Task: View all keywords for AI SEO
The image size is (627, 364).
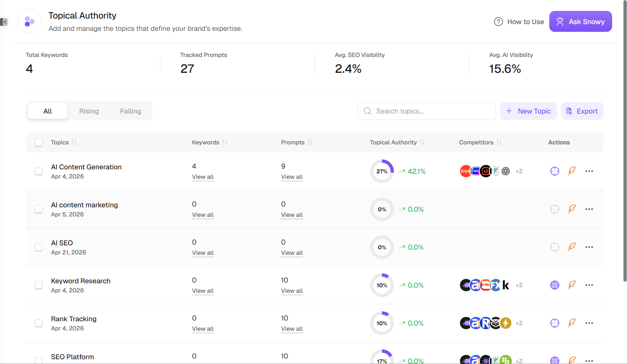Action: click(x=203, y=253)
